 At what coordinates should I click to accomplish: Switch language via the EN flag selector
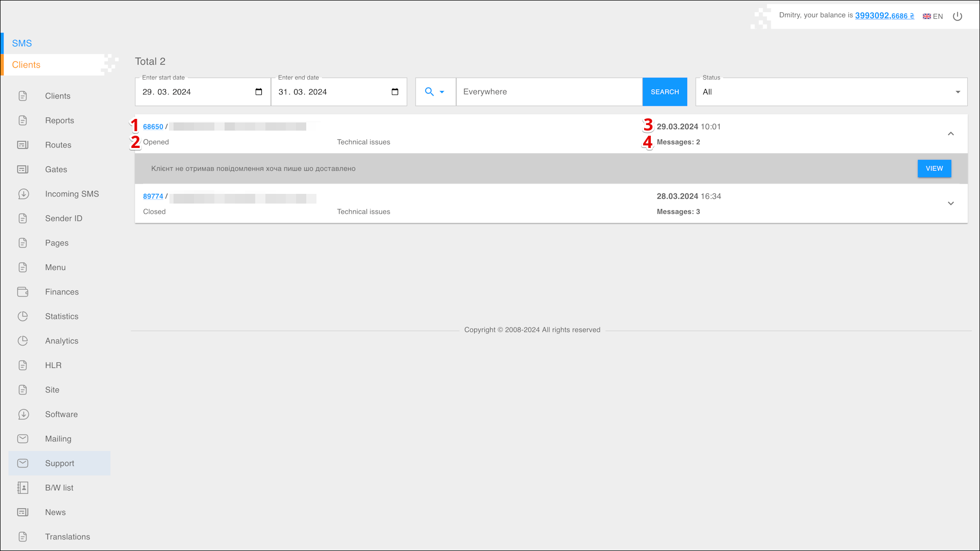tap(933, 16)
